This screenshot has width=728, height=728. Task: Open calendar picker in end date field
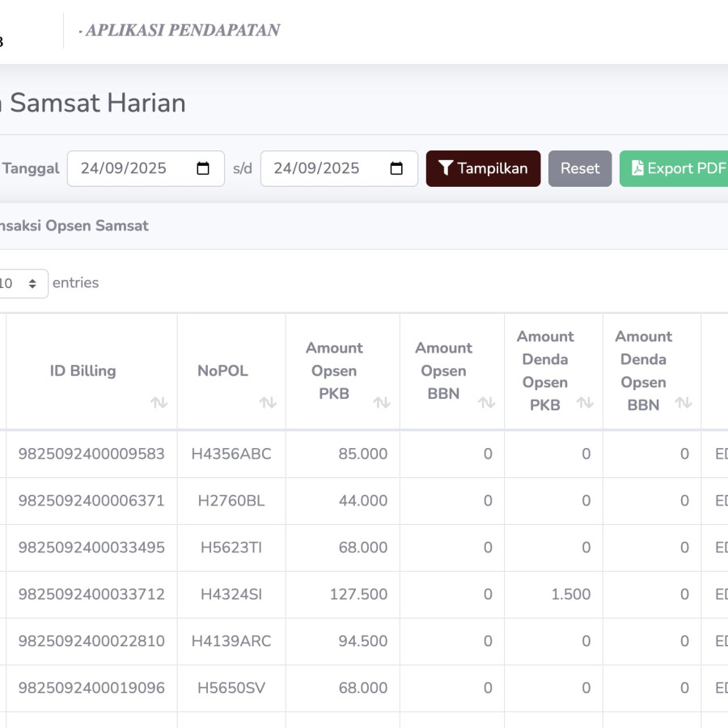pos(396,168)
